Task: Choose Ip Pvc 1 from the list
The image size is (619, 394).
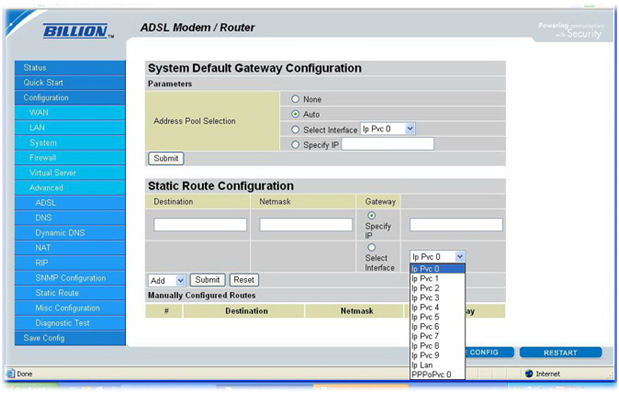Action: [437, 278]
